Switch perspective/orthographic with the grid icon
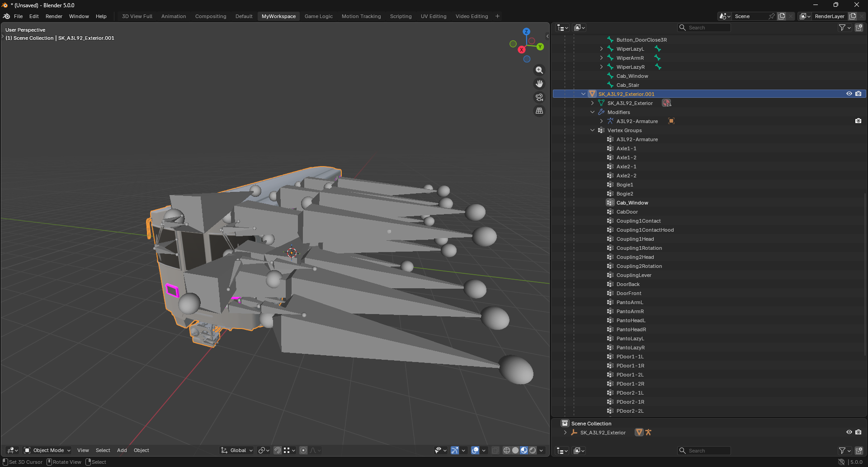The width and height of the screenshot is (868, 467). tap(539, 111)
